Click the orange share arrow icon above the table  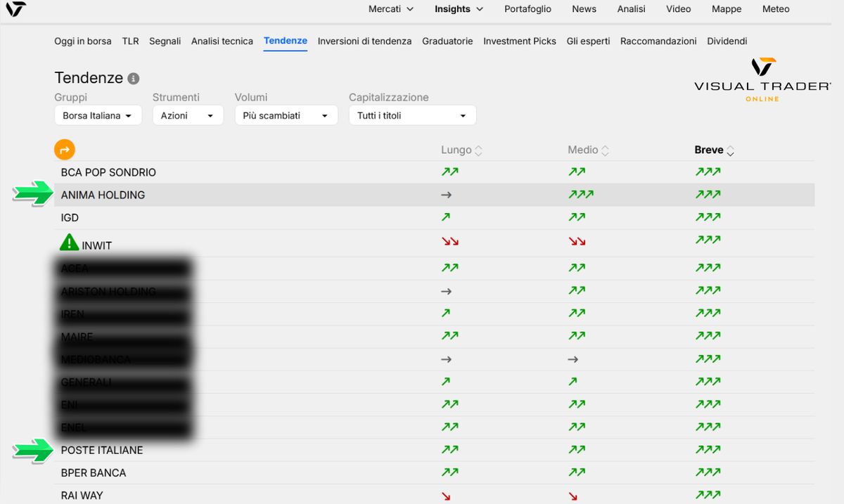[64, 150]
